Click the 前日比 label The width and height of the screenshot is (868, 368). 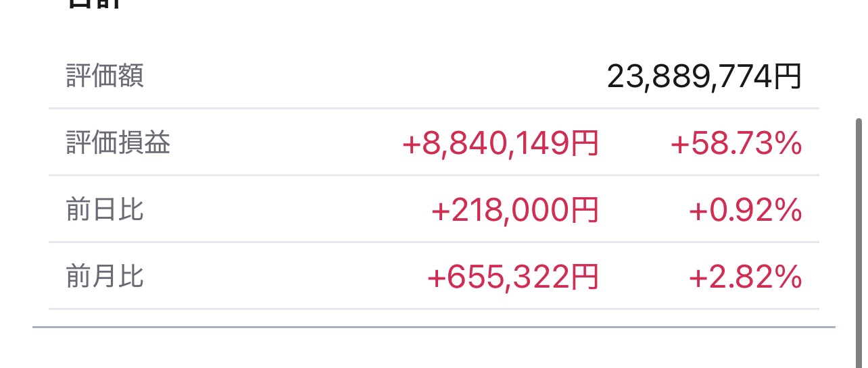tap(105, 210)
